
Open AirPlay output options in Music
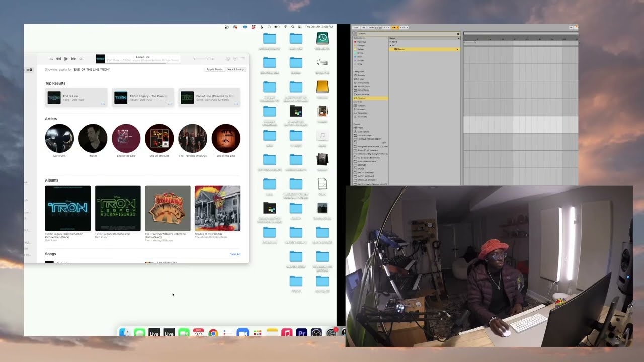coord(228,59)
